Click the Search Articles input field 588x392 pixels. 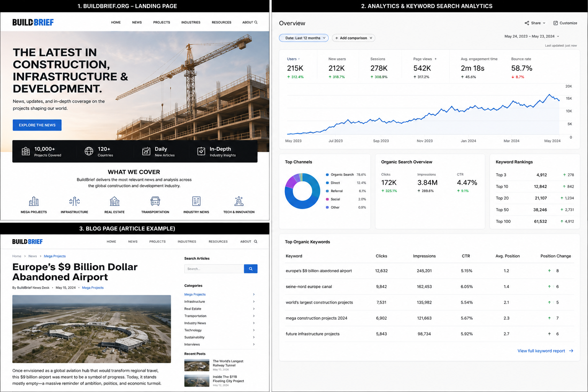214,269
